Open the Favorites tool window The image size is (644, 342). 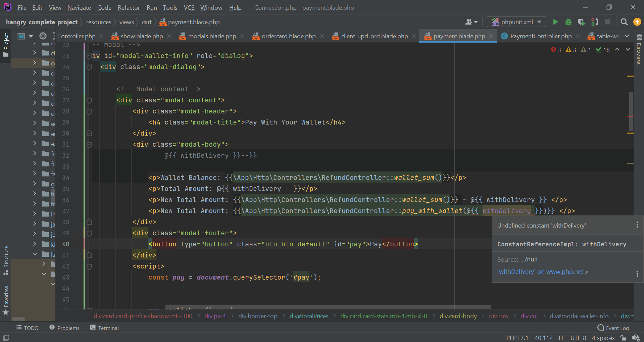pyautogui.click(x=6, y=300)
